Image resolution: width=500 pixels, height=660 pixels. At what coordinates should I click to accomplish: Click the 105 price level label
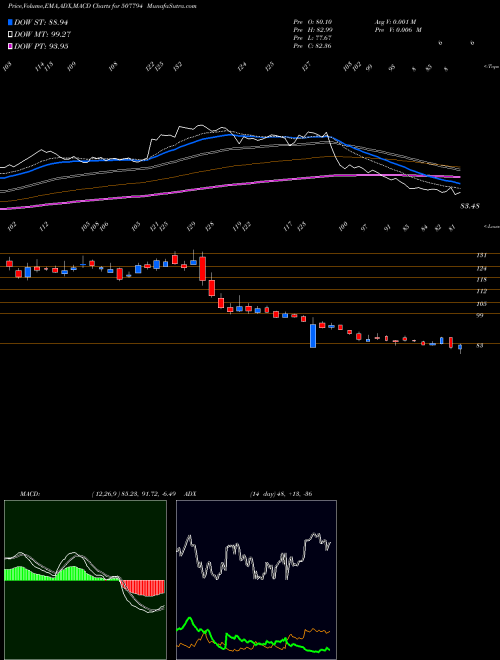[481, 304]
